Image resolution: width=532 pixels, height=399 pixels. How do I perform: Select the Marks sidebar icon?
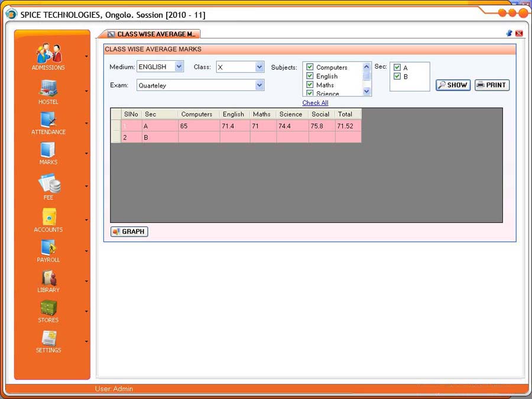pyautogui.click(x=48, y=150)
